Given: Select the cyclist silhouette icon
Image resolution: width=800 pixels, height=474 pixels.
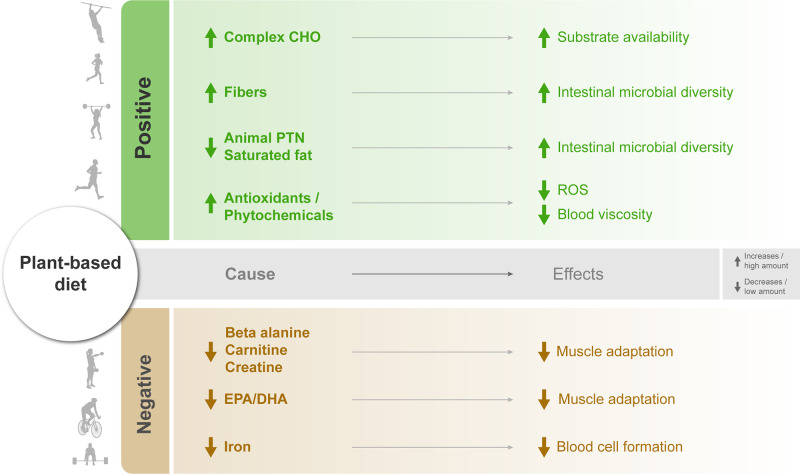Looking at the screenshot, I should click(90, 418).
